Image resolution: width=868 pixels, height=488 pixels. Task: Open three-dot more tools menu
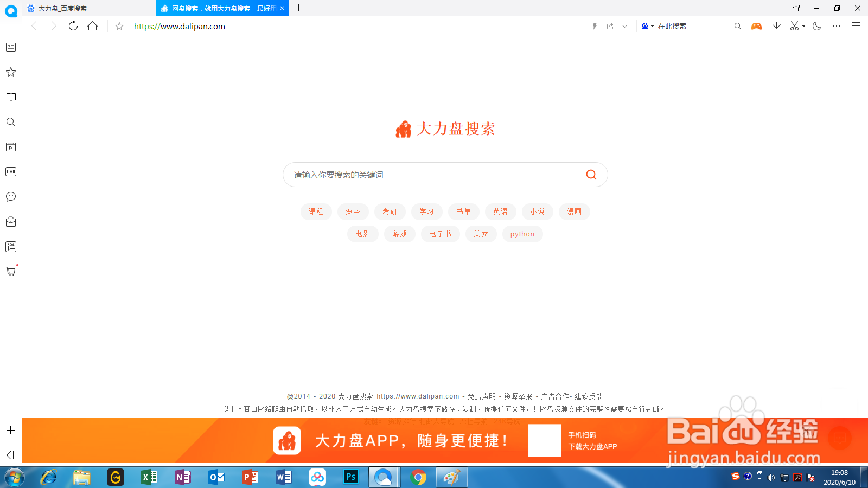pyautogui.click(x=837, y=26)
